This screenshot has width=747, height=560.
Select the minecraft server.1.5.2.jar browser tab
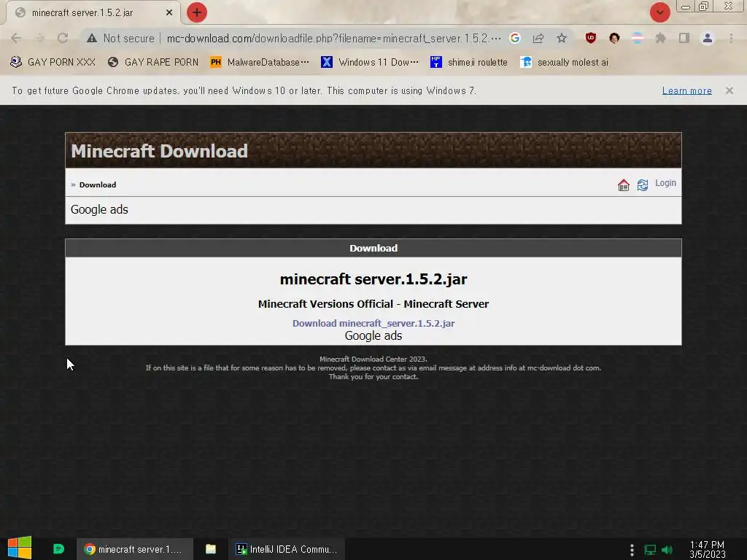click(x=93, y=13)
